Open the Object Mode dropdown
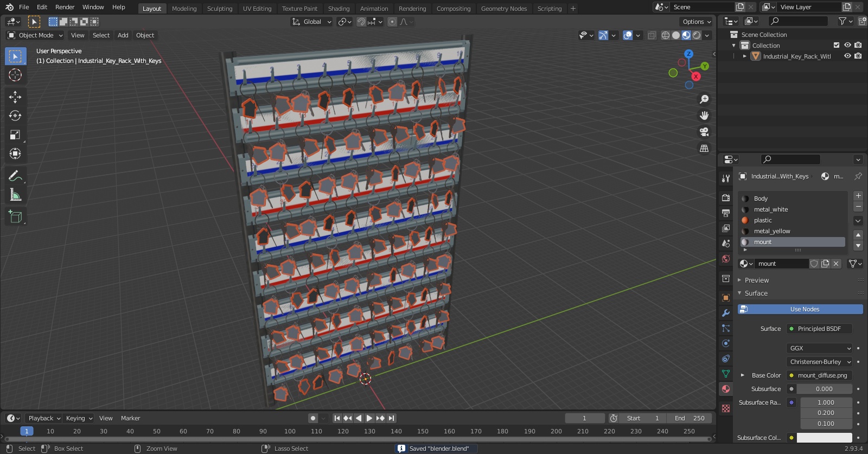Screen dimensions: 868x454 pos(35,35)
